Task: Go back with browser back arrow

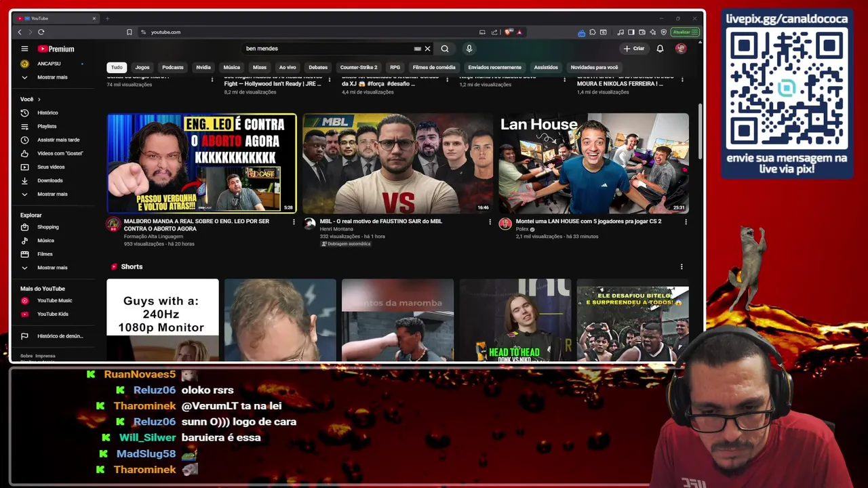Action: tap(20, 32)
